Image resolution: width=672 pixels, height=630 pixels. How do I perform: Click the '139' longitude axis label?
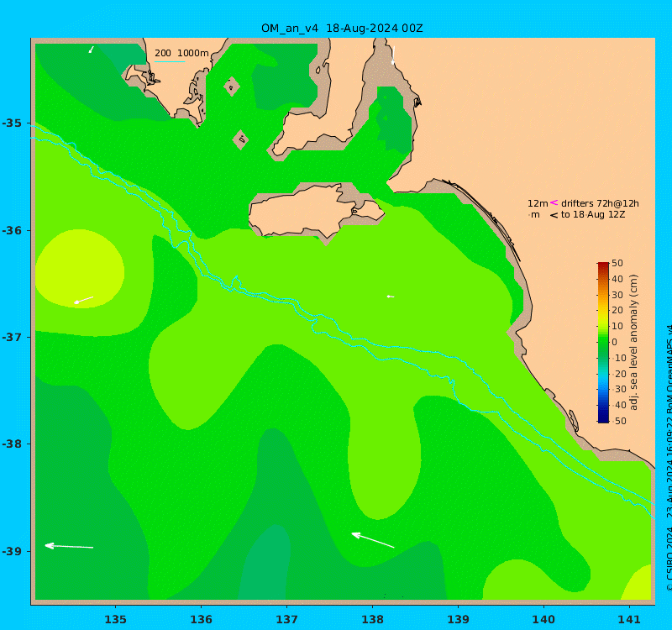[x=458, y=619]
